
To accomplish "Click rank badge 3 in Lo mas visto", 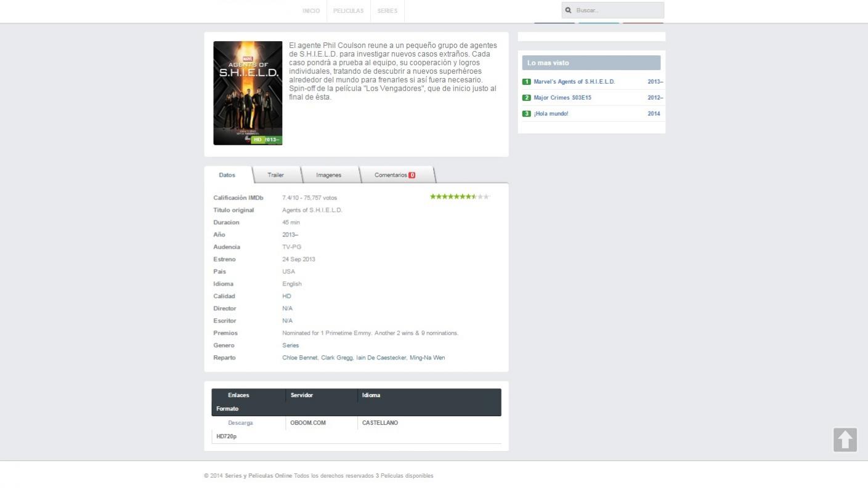I will (526, 113).
